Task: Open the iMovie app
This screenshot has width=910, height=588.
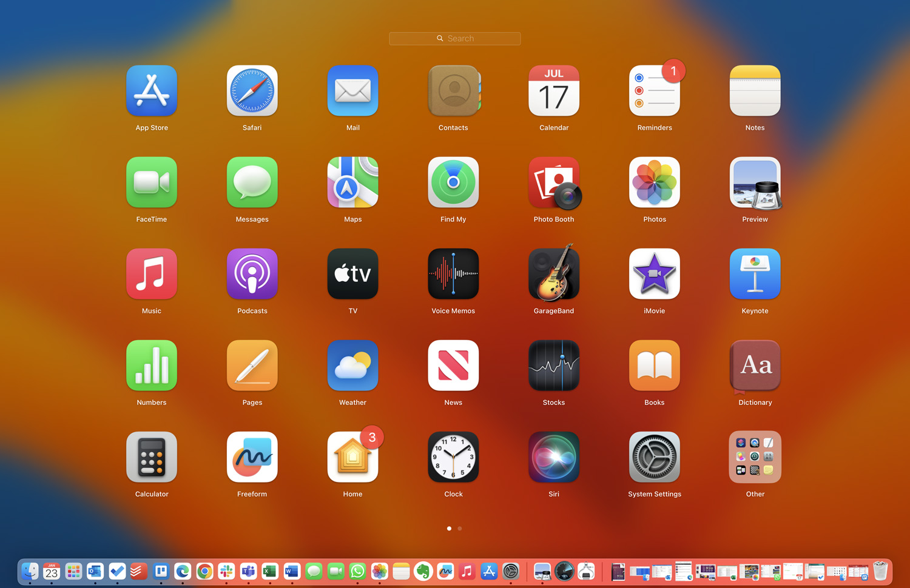Action: [655, 274]
